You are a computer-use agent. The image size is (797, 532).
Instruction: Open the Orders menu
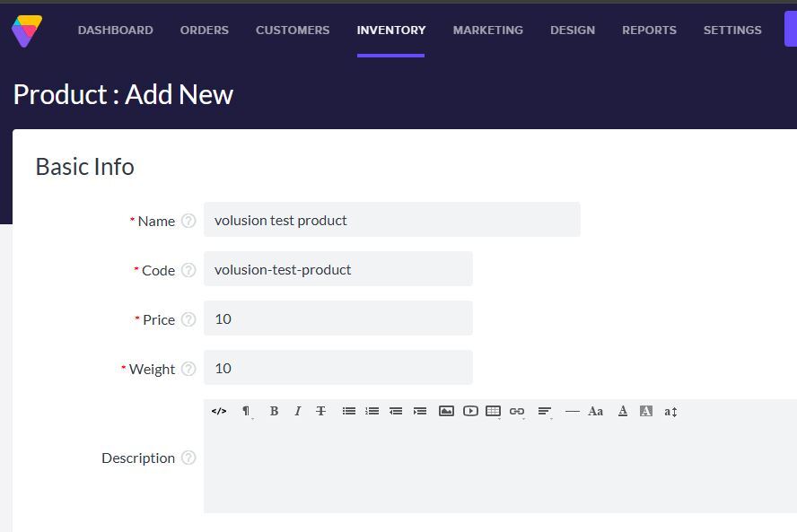(x=204, y=30)
